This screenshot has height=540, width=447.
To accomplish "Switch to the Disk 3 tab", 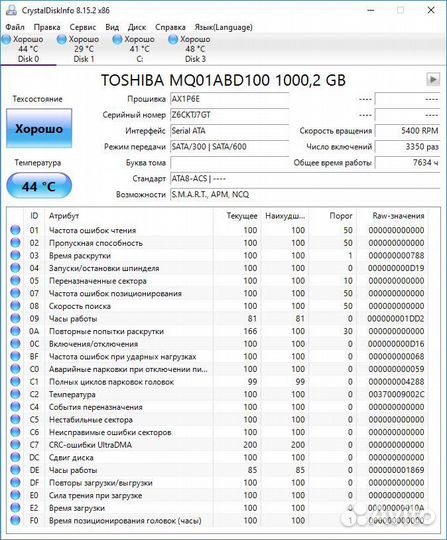I will pyautogui.click(x=195, y=49).
